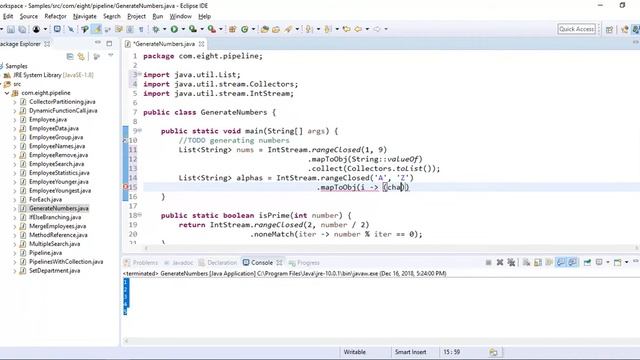Close the GenerateNumbers.java editor tab
The width and height of the screenshot is (640, 360).
point(202,44)
